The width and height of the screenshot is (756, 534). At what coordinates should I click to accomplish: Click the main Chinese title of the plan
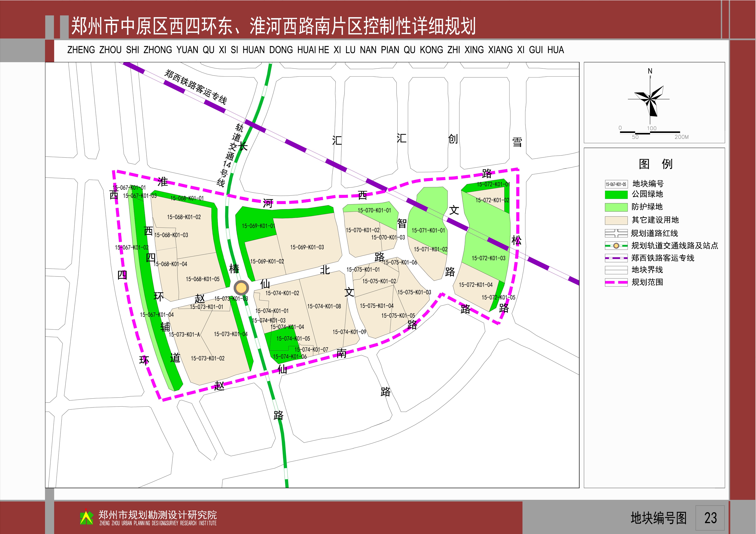point(274,26)
